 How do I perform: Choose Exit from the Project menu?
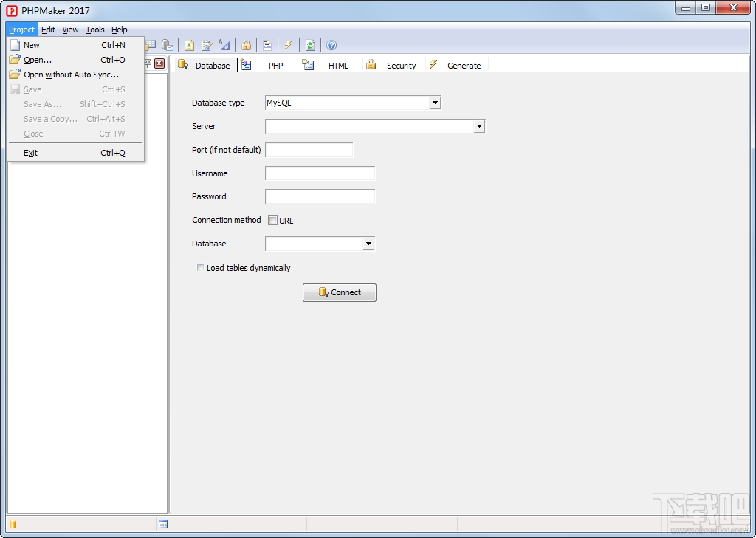click(30, 153)
